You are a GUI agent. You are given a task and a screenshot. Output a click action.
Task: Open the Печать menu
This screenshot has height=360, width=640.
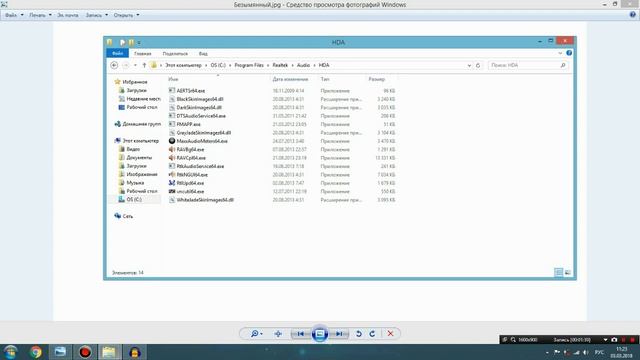(40, 15)
